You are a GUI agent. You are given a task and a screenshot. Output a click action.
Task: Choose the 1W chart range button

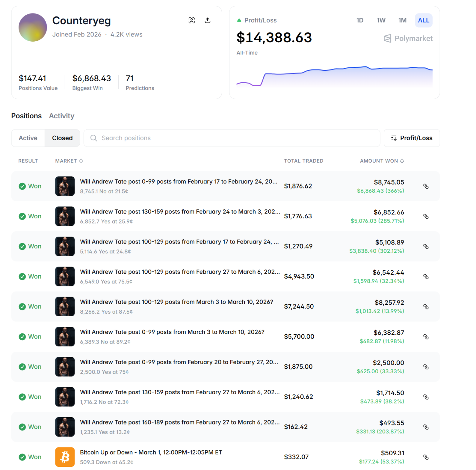pos(381,20)
